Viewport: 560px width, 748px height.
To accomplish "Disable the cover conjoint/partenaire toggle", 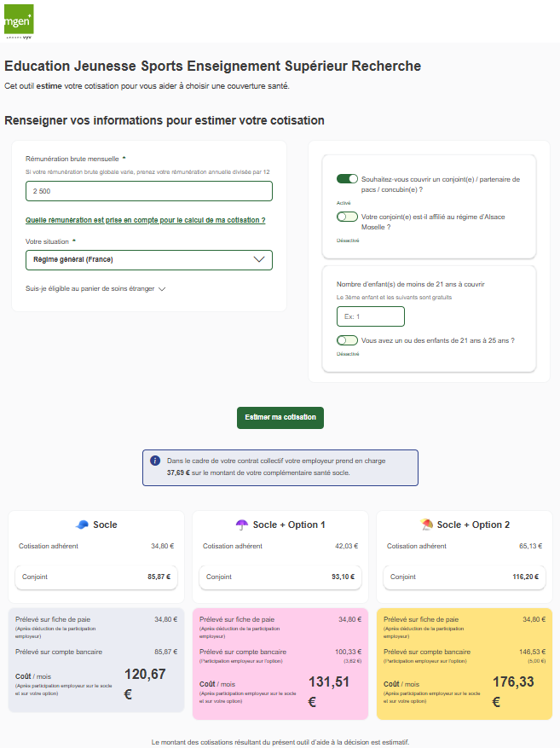I will coord(347,179).
